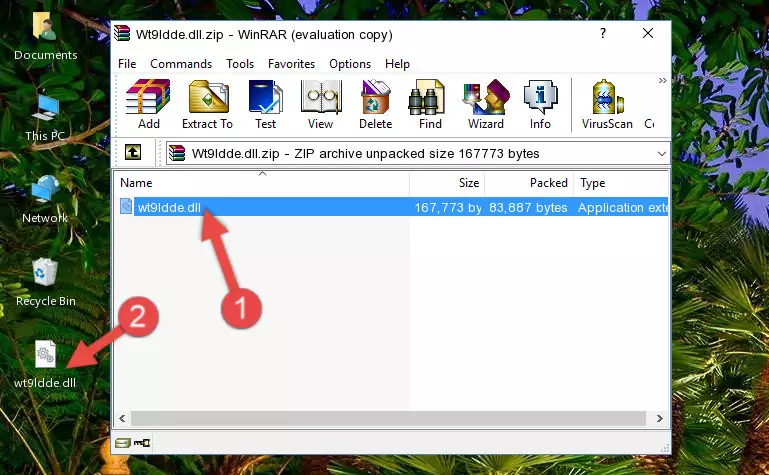Click the drive icon in status bar
769x475 pixels.
pos(123,443)
